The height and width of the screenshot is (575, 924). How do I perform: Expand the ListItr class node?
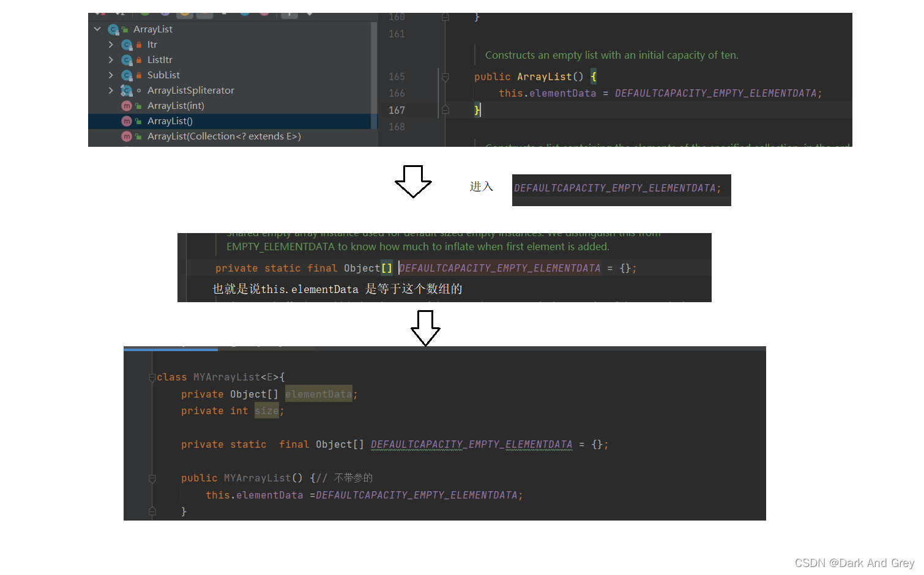click(x=111, y=60)
